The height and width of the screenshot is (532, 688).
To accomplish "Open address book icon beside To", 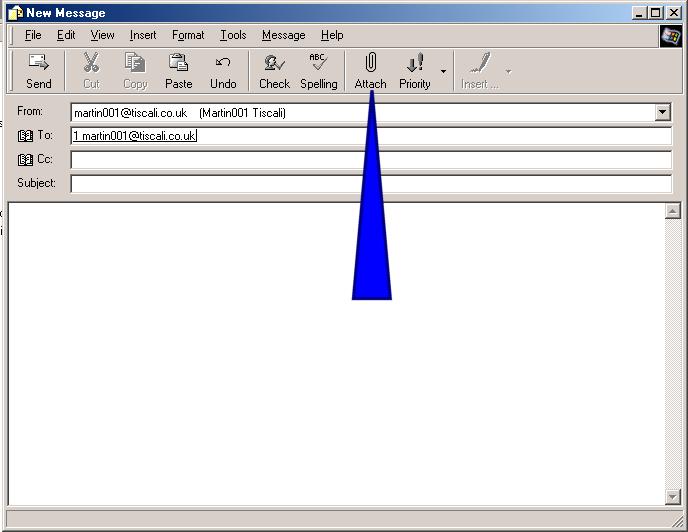I will coord(25,136).
